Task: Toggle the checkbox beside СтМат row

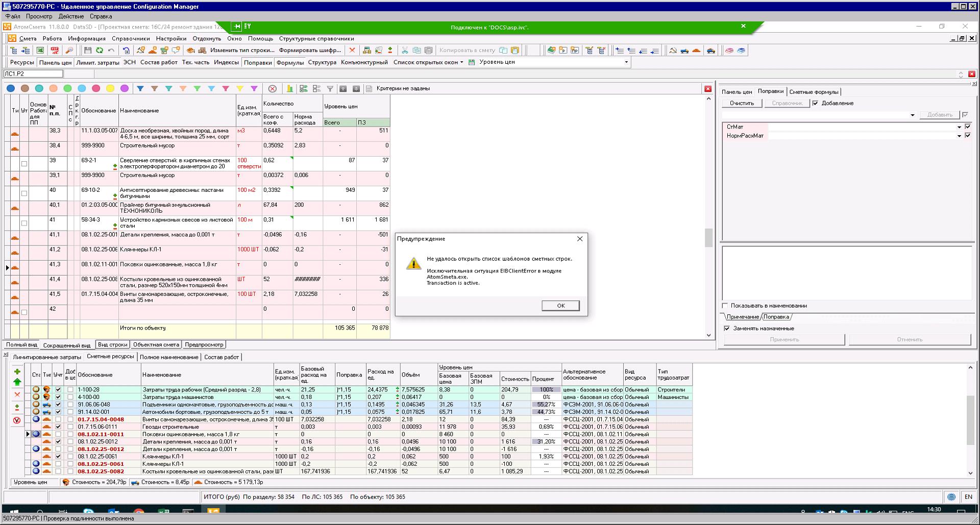Action: pyautogui.click(x=968, y=127)
